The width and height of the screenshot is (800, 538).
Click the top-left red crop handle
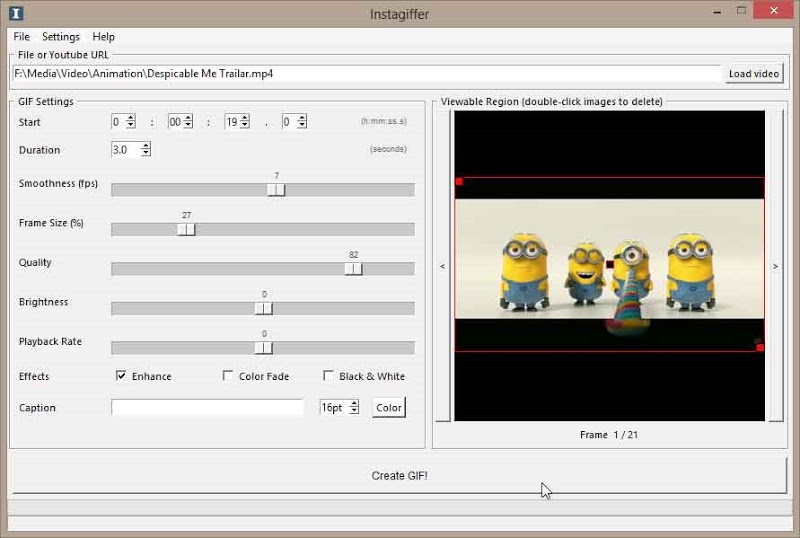point(459,181)
